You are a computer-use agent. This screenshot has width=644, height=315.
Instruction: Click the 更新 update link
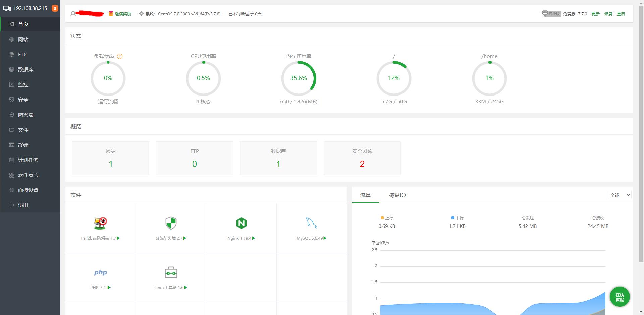click(x=595, y=14)
